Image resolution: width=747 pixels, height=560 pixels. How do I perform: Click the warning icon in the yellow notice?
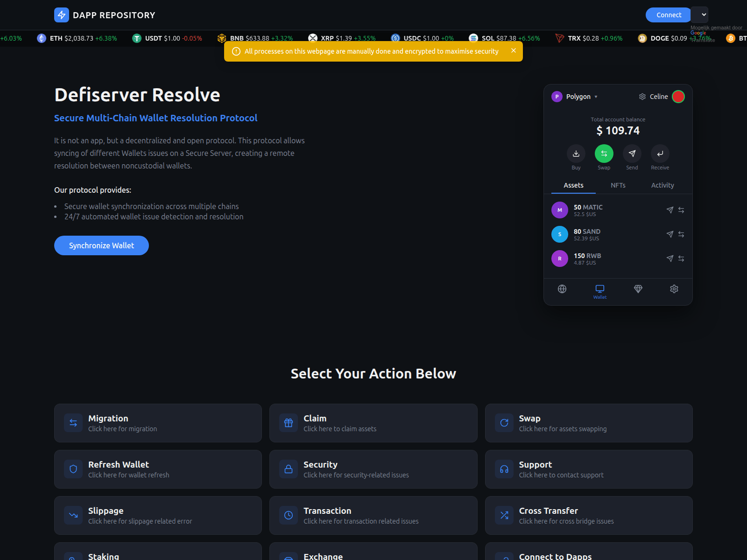click(x=236, y=51)
